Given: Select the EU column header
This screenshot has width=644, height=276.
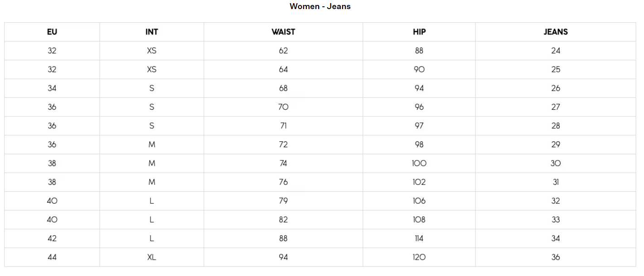Looking at the screenshot, I should (52, 32).
